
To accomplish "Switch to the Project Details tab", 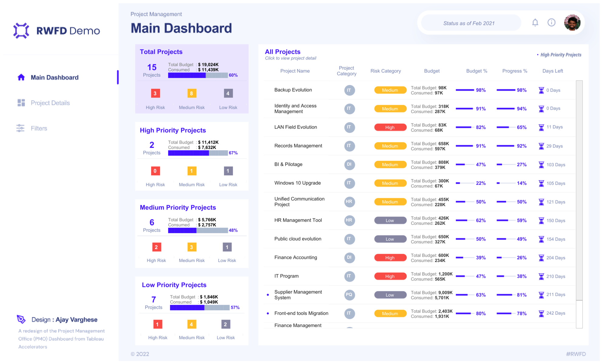I will 50,103.
